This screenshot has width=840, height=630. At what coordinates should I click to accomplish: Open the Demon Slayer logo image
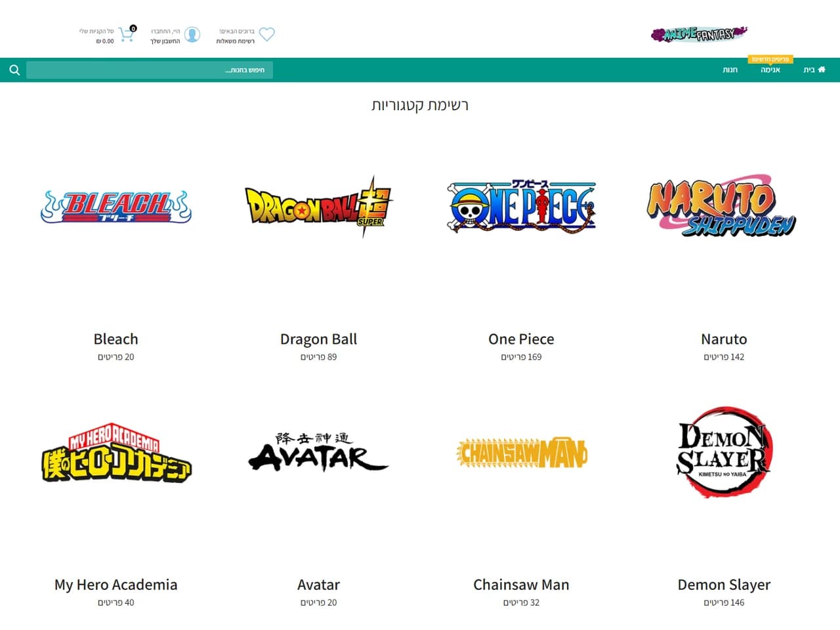(x=724, y=452)
